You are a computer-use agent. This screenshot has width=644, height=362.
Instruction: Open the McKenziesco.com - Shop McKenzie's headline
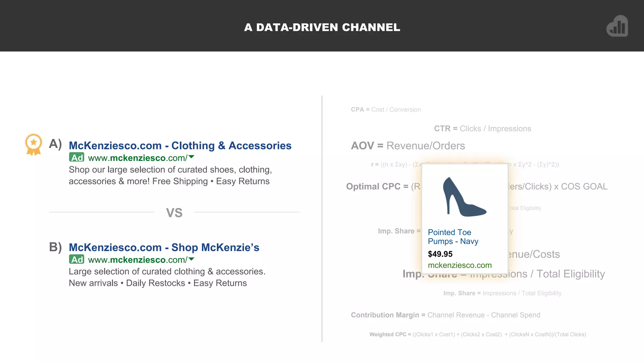(x=164, y=247)
